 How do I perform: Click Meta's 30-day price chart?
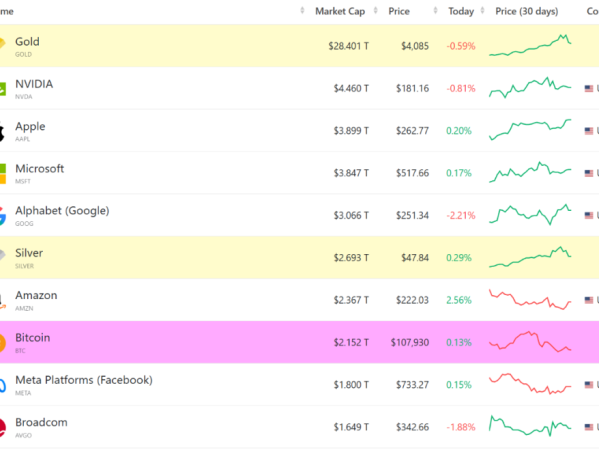tap(530, 384)
